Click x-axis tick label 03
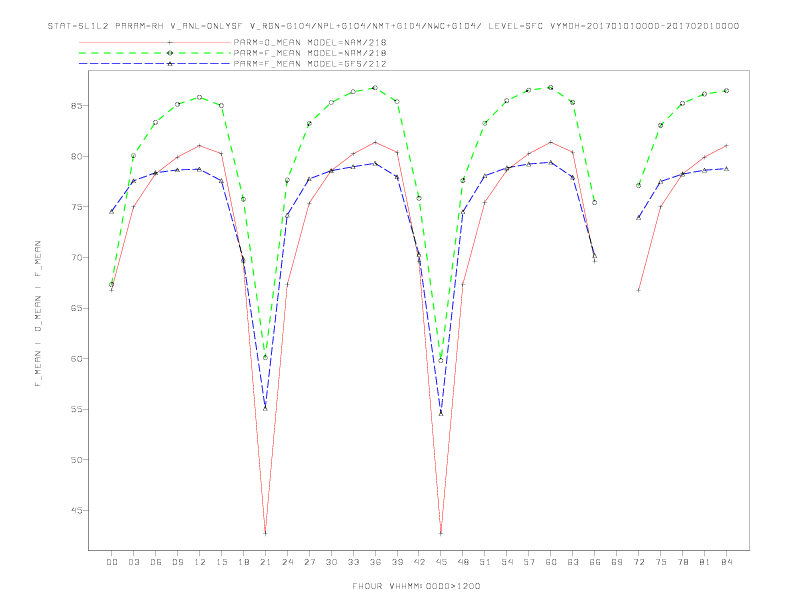This screenshot has width=792, height=612. (x=133, y=562)
